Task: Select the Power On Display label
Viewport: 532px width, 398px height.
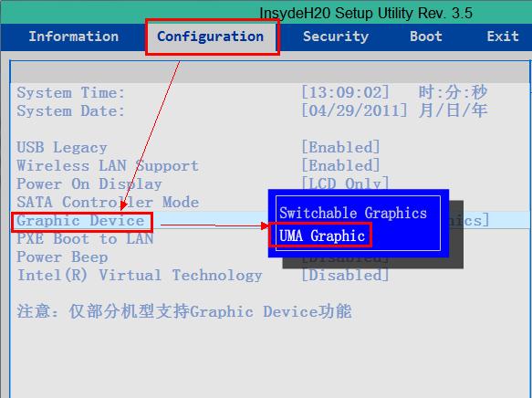Action: click(89, 184)
